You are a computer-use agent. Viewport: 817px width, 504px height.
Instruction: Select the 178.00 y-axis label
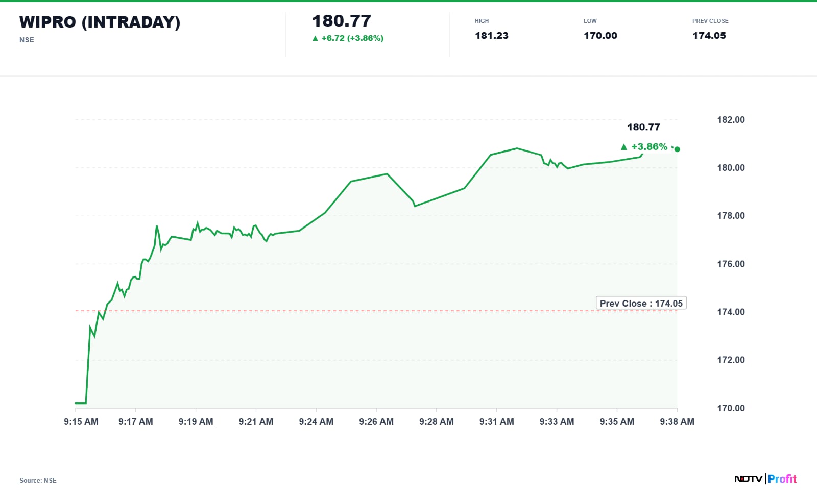tap(731, 216)
